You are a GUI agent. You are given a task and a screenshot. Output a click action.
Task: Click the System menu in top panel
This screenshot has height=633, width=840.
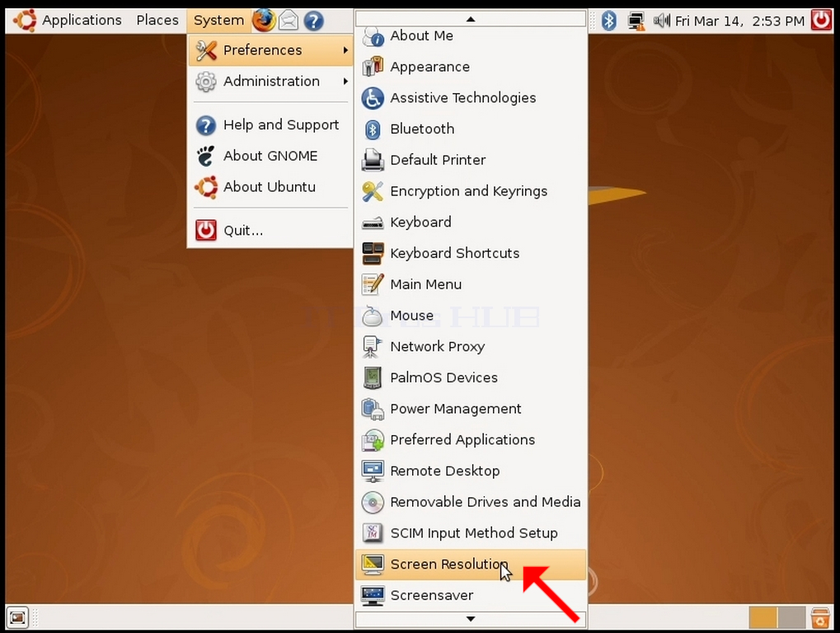[218, 21]
